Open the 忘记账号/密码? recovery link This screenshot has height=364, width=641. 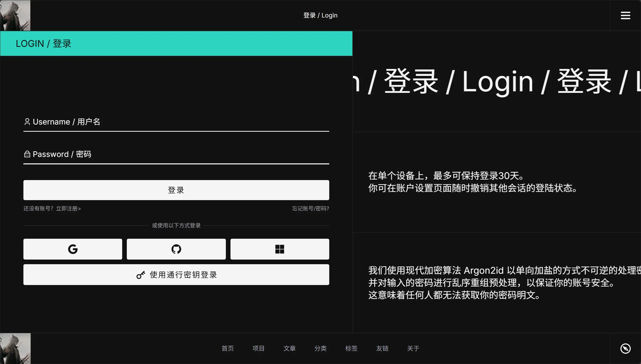click(x=310, y=209)
